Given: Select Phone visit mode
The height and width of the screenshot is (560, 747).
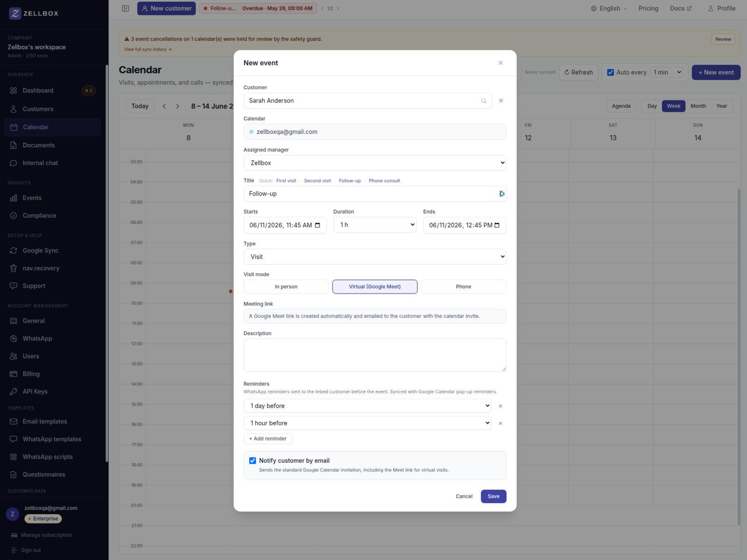Looking at the screenshot, I should click(464, 287).
